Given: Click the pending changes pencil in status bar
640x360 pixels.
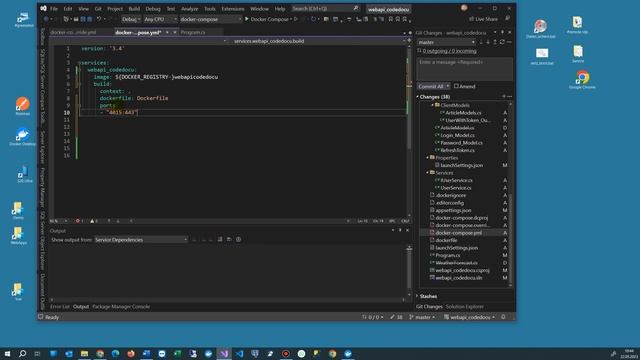Looking at the screenshot, I should pos(396,317).
